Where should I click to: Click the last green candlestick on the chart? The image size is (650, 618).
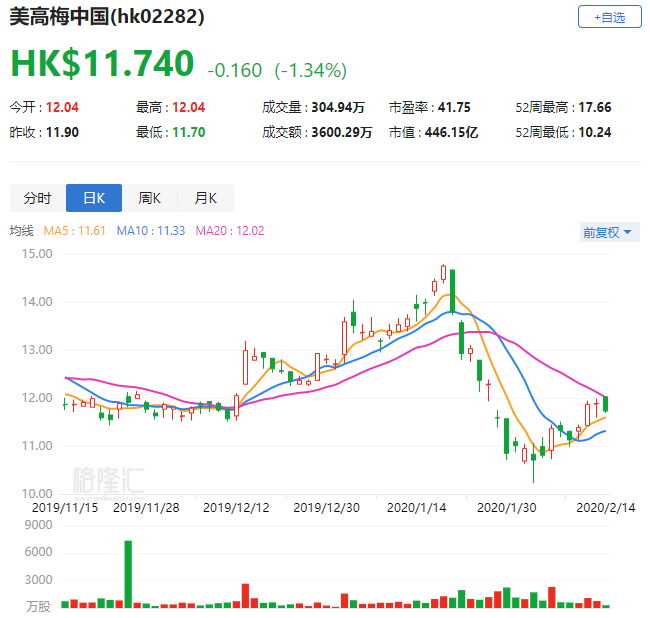pyautogui.click(x=606, y=404)
